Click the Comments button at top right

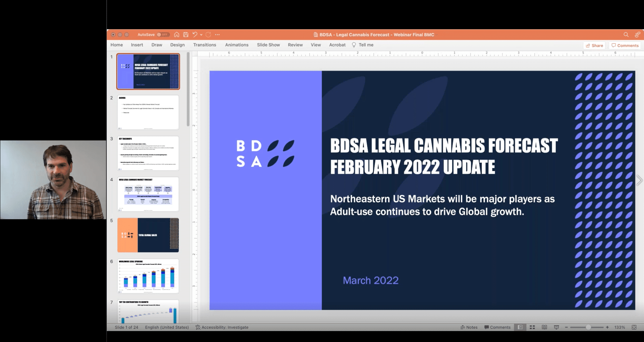pyautogui.click(x=625, y=46)
